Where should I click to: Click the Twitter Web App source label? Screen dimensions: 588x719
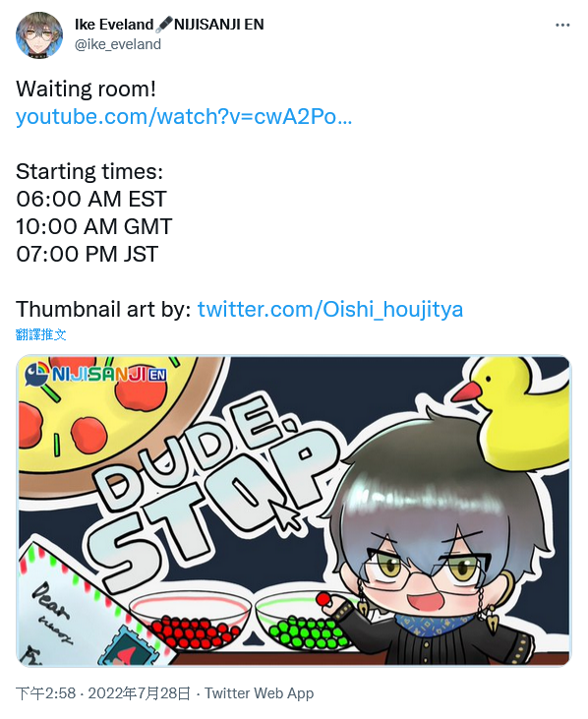(259, 693)
